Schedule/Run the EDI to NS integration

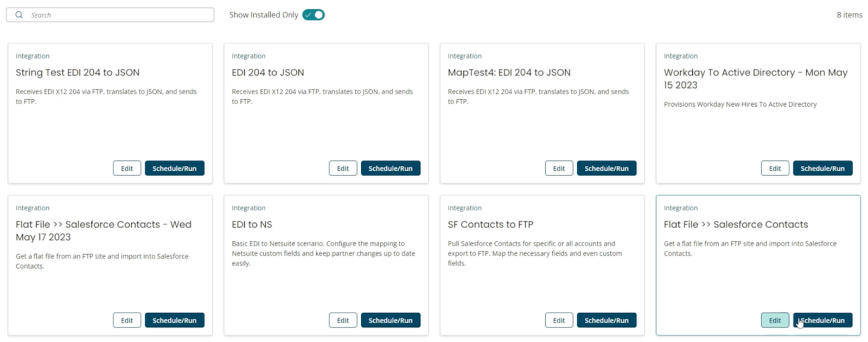(x=390, y=320)
